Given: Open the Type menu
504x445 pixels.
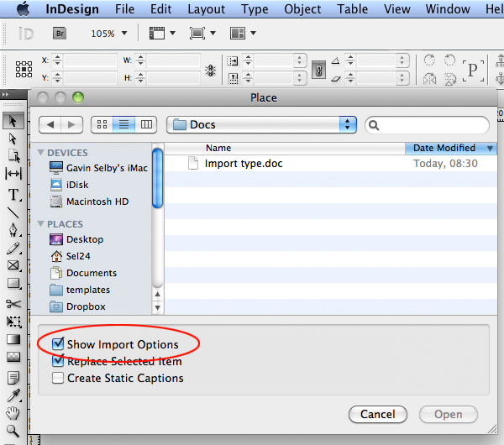Looking at the screenshot, I should (255, 9).
